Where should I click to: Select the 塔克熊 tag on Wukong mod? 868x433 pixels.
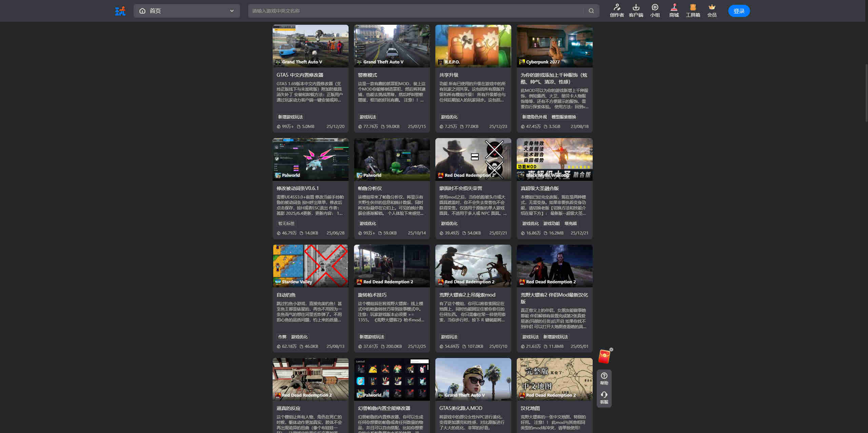(570, 224)
